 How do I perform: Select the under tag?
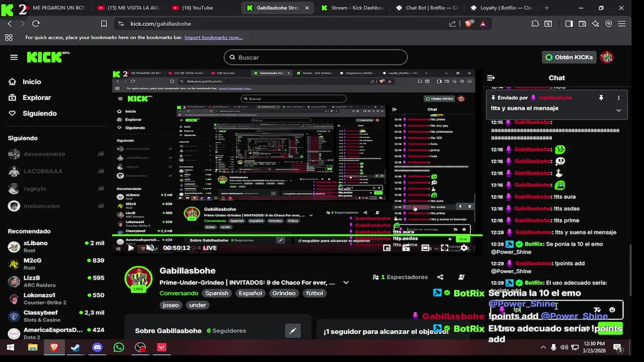(x=198, y=305)
